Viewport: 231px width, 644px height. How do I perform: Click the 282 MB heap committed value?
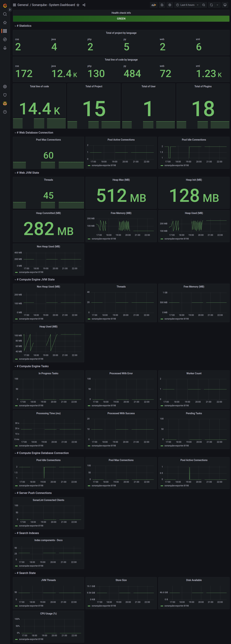tap(48, 229)
